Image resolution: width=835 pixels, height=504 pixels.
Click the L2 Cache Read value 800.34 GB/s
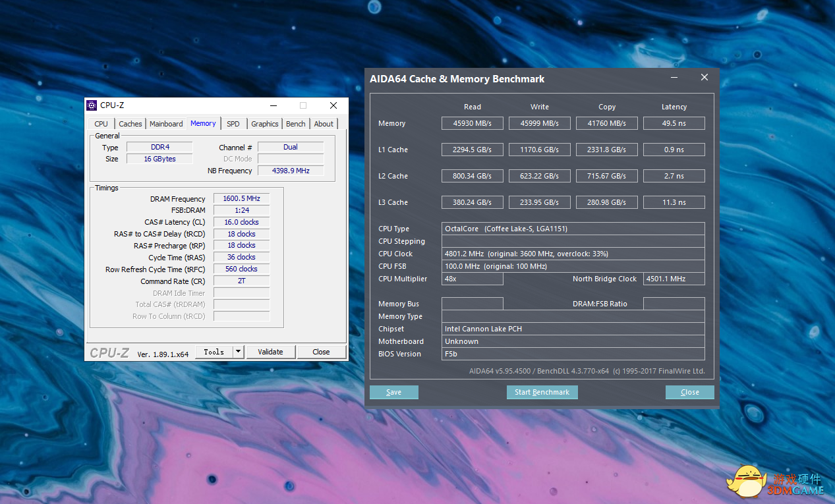pyautogui.click(x=473, y=176)
